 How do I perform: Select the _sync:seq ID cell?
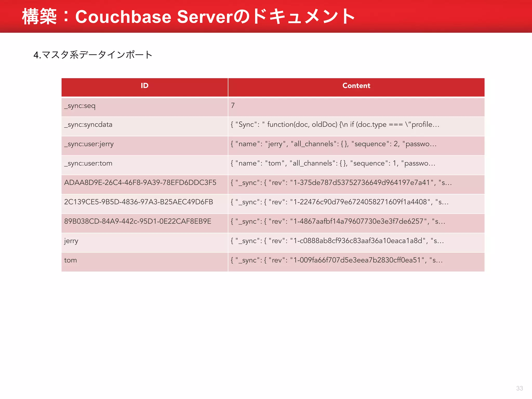pyautogui.click(x=145, y=107)
